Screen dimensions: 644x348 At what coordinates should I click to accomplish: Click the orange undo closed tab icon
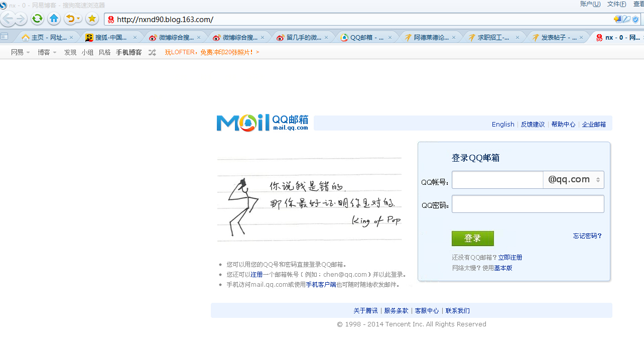click(x=70, y=19)
